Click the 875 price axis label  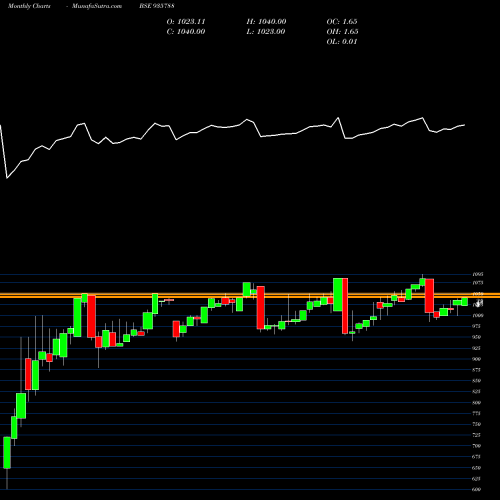coord(477,370)
